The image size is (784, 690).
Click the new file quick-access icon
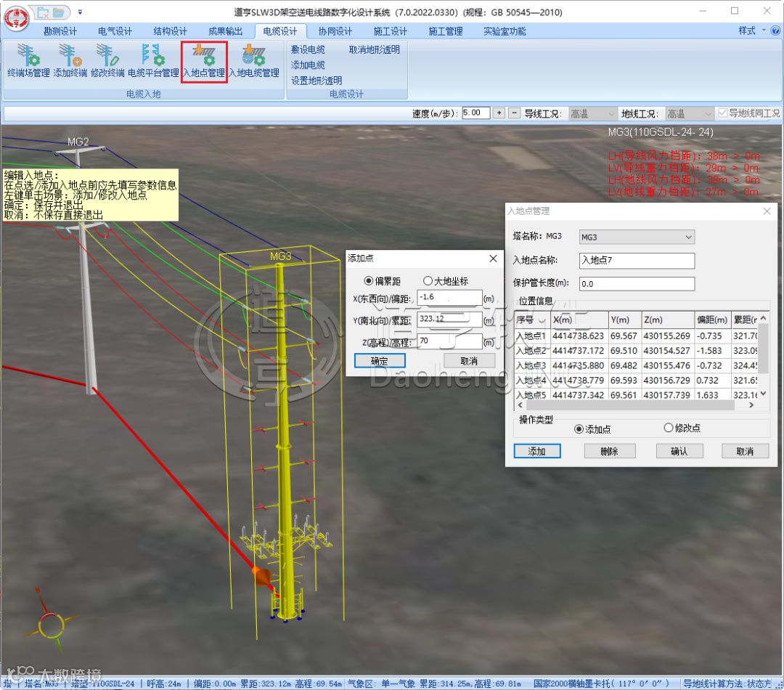point(43,12)
